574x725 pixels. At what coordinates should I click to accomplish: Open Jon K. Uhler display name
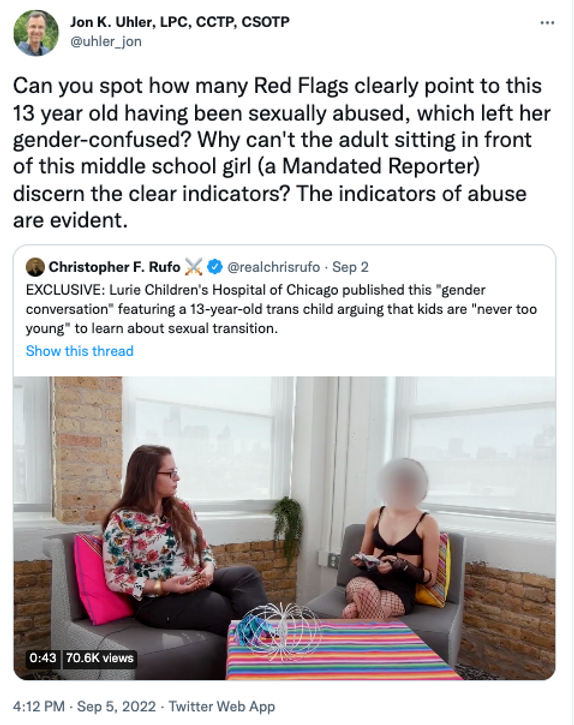(x=179, y=22)
